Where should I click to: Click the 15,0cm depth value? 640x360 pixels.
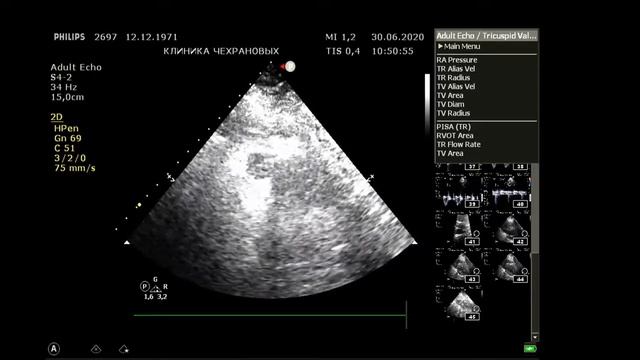[67, 97]
